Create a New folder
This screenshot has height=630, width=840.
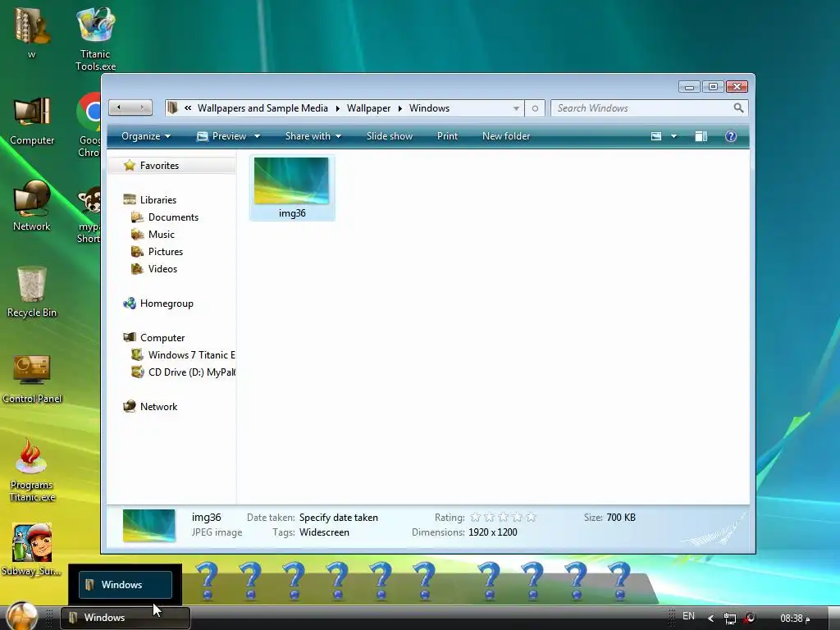click(505, 136)
